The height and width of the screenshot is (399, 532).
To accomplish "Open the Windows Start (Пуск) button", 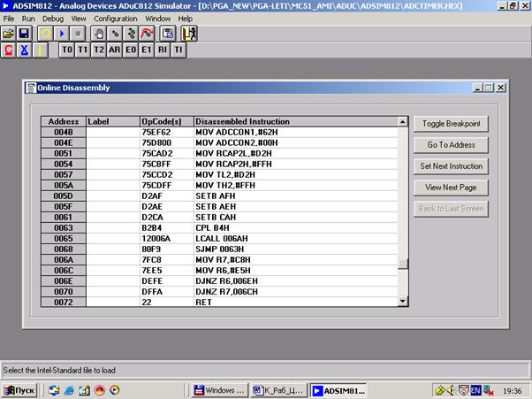I will pos(20,389).
